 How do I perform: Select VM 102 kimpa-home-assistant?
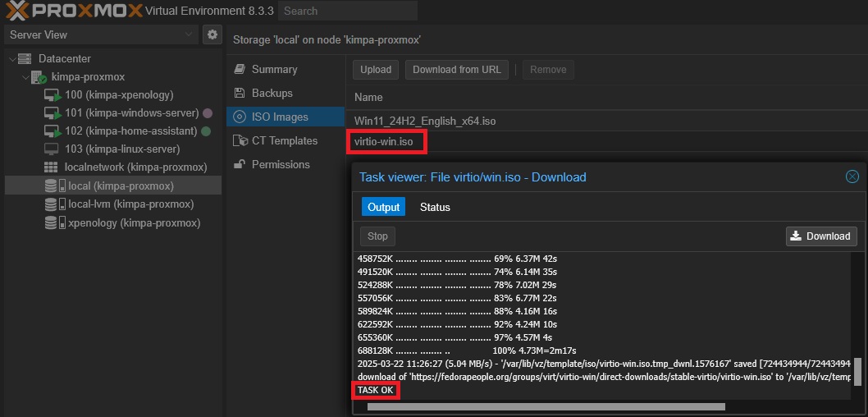[130, 131]
